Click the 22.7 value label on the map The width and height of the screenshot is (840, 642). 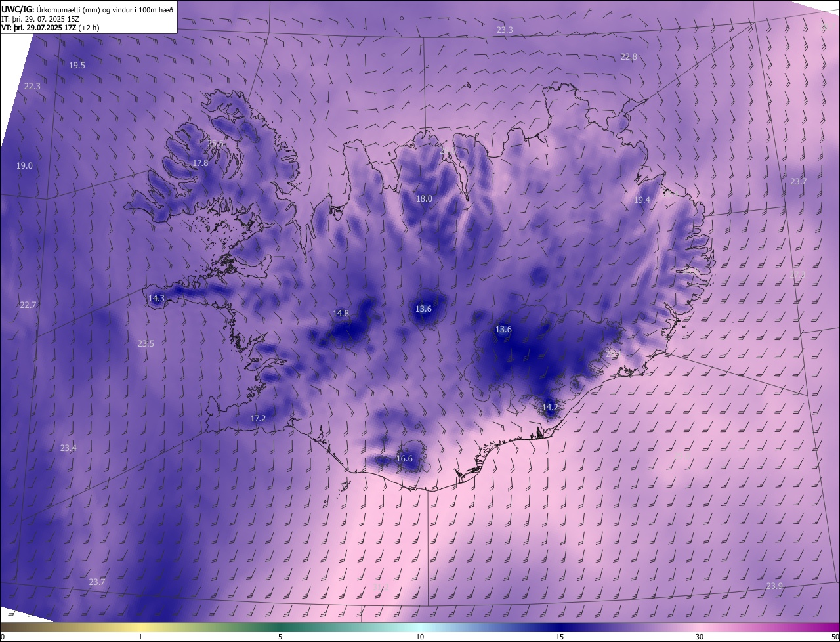[28, 305]
